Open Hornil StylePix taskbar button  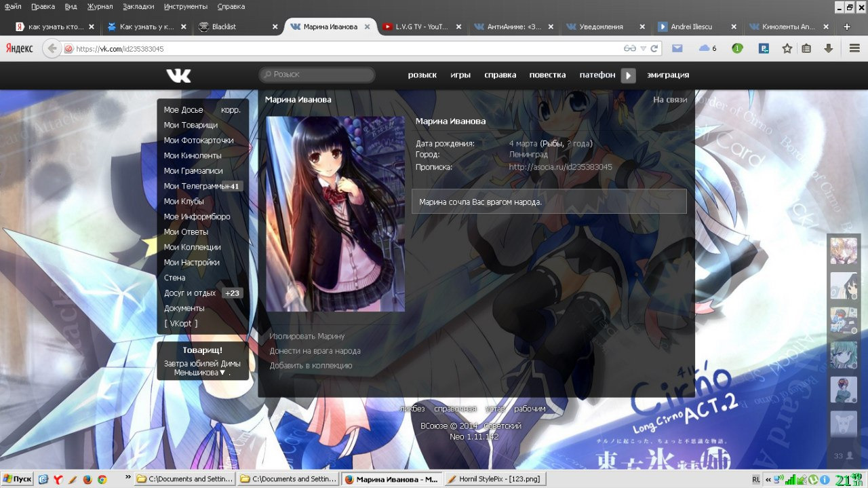(x=496, y=479)
